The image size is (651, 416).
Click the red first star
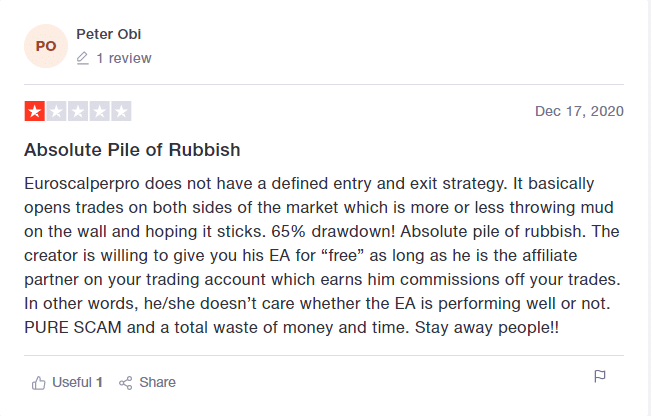click(35, 111)
